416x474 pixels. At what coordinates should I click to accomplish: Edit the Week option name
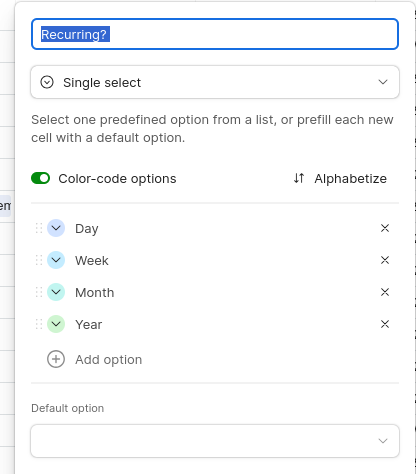click(x=92, y=261)
